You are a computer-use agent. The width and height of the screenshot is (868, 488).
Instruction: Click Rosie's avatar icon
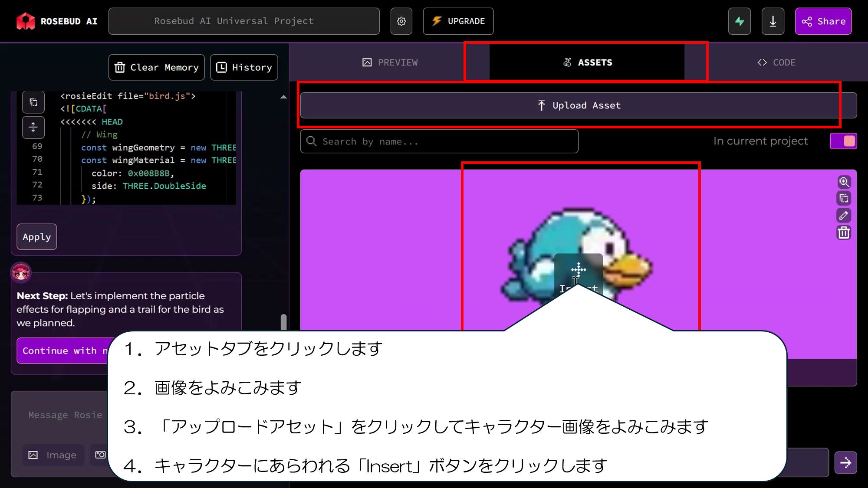click(21, 272)
